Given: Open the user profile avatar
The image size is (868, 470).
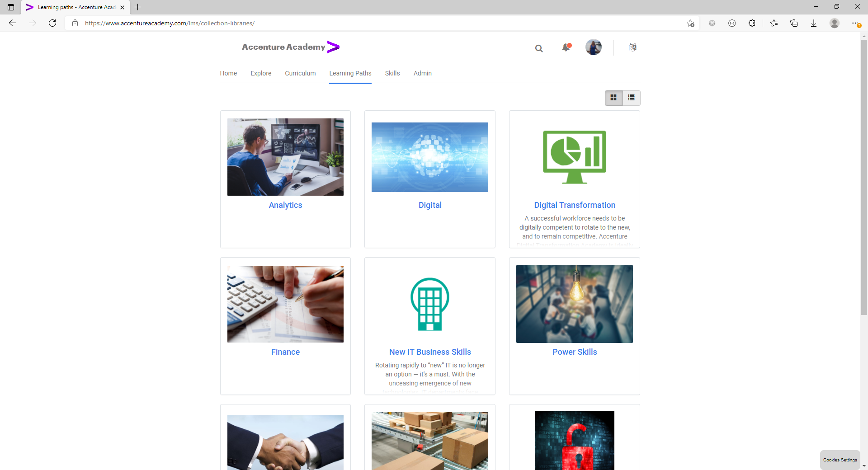Looking at the screenshot, I should coord(593,47).
